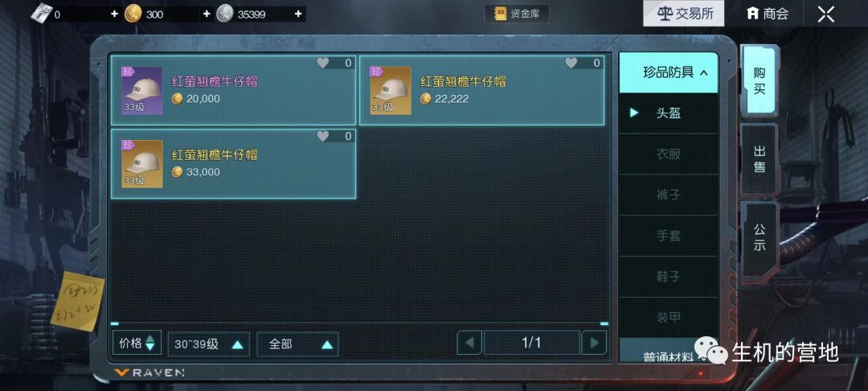Favorite the 22,222 gold hat listing
The height and width of the screenshot is (391, 868).
571,63
